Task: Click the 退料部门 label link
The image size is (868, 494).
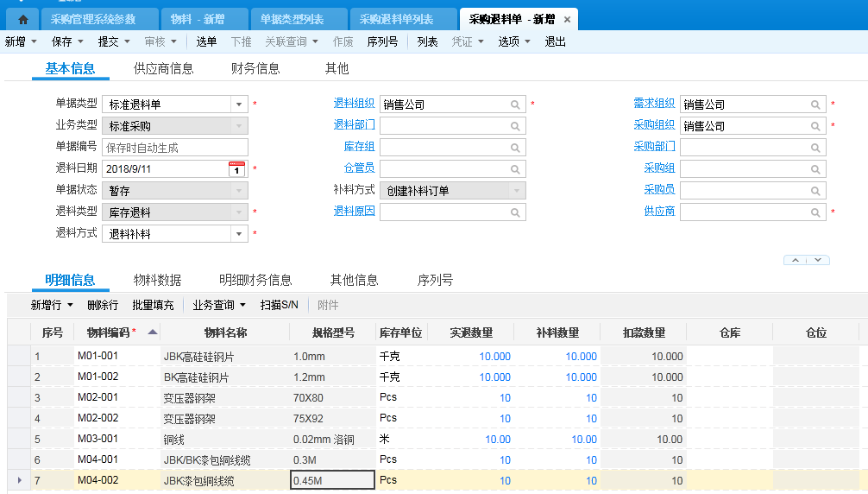Action: (354, 125)
